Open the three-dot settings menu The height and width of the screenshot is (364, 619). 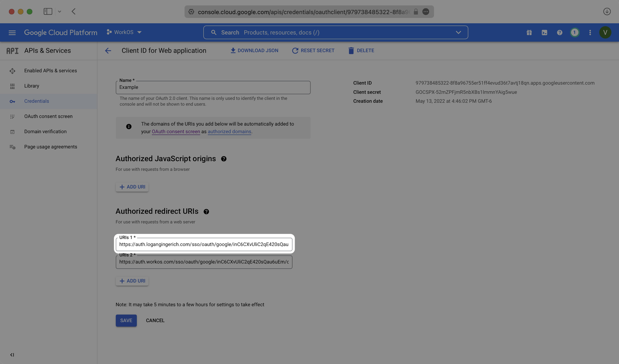coord(590,32)
